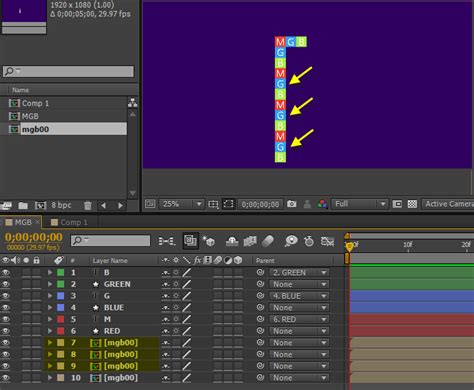
Task: Open the show channel color icon
Action: pos(322,204)
